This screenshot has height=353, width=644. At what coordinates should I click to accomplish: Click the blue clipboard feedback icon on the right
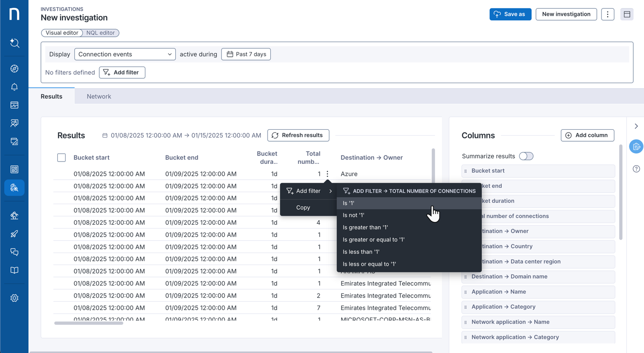[636, 146]
